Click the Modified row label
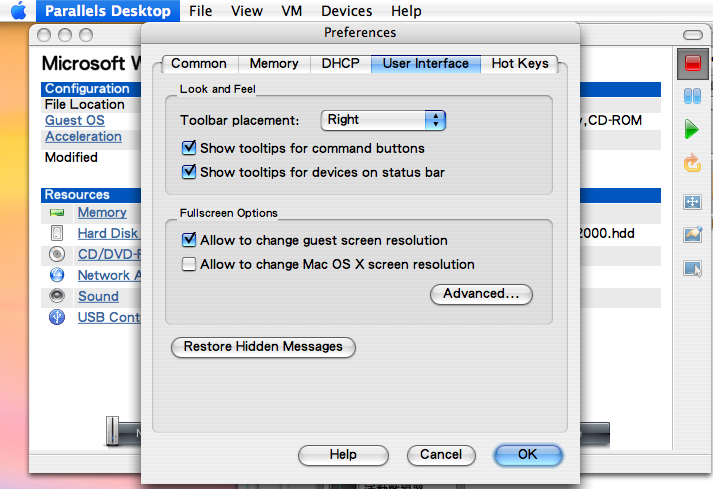 (71, 157)
